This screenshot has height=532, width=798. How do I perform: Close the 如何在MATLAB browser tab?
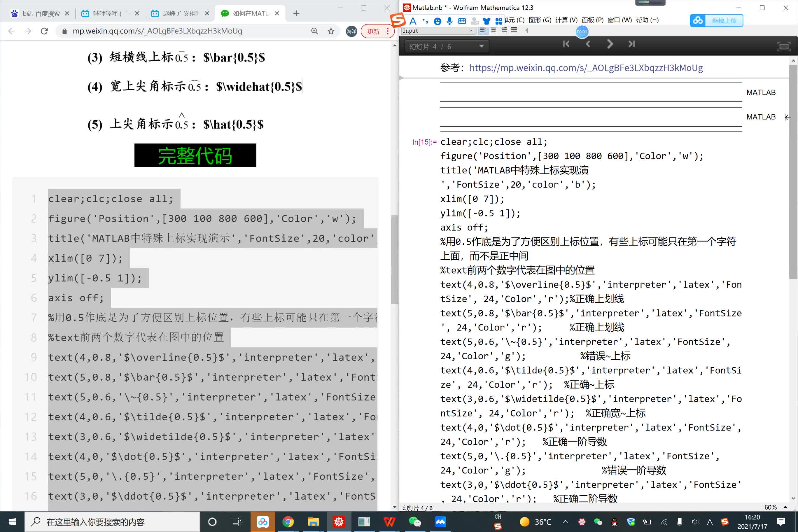(277, 13)
